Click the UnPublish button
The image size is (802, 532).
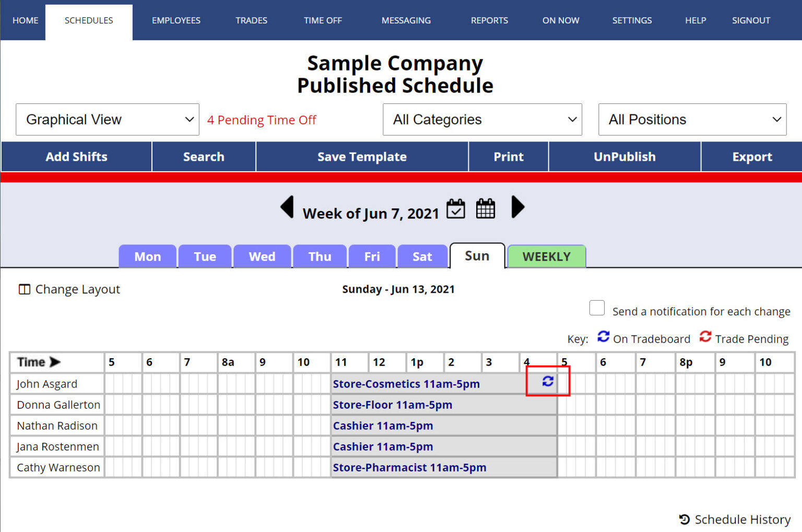[x=624, y=157]
